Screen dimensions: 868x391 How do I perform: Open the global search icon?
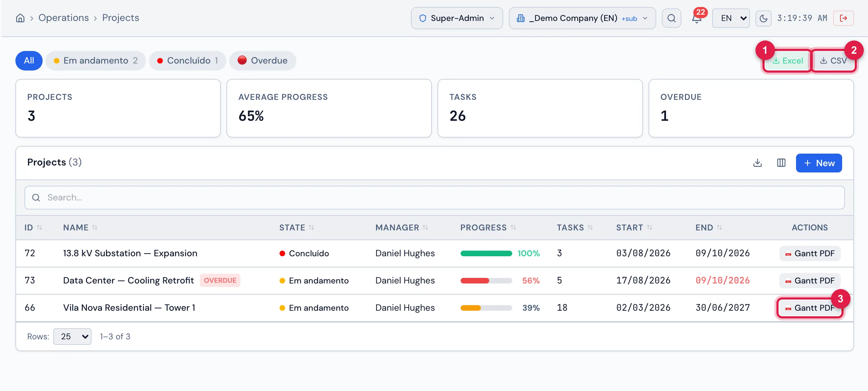point(671,18)
